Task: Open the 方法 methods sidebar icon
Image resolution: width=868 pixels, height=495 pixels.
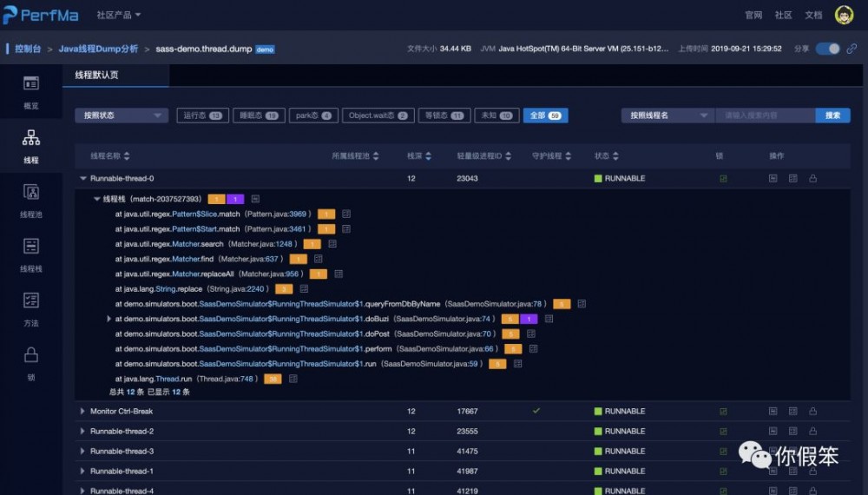Action: click(x=31, y=308)
